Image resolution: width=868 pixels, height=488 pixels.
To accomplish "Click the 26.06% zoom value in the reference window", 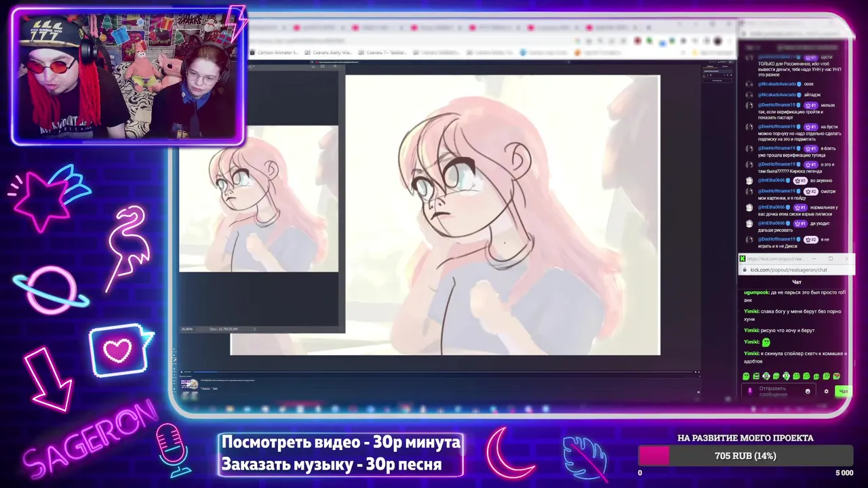I will point(187,329).
